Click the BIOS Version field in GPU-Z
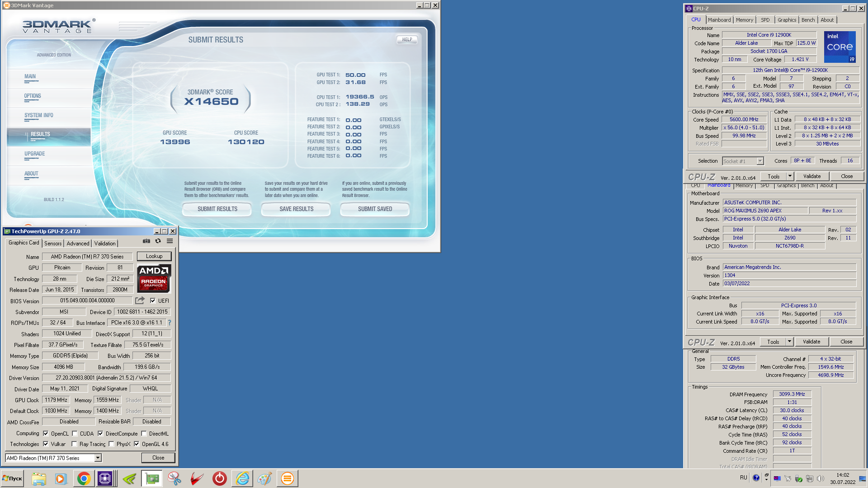 pos(87,300)
